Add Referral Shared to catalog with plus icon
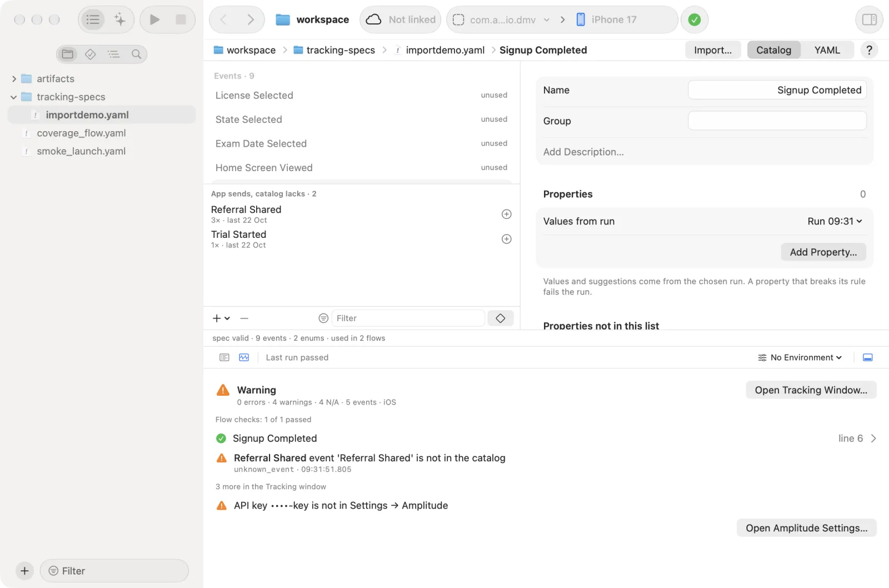 (506, 214)
